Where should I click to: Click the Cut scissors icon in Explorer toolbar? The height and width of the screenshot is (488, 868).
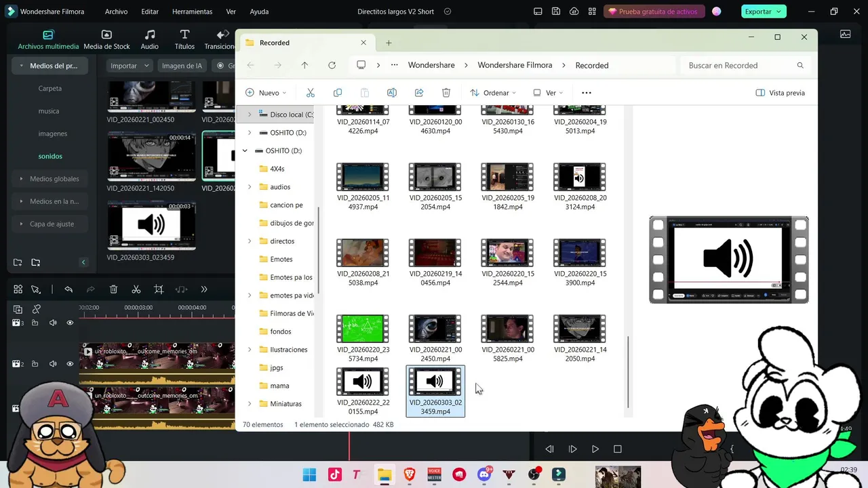311,93
